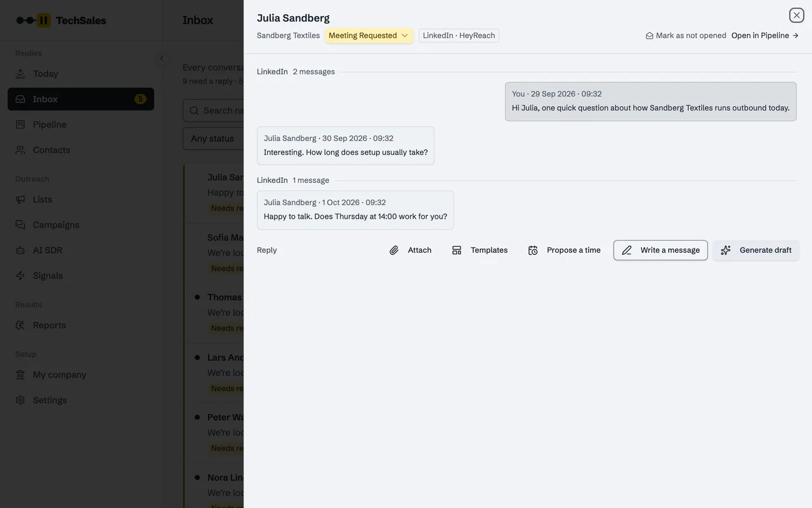Click the sparkle icon in Generate draft
This screenshot has height=508, width=812.
point(726,250)
